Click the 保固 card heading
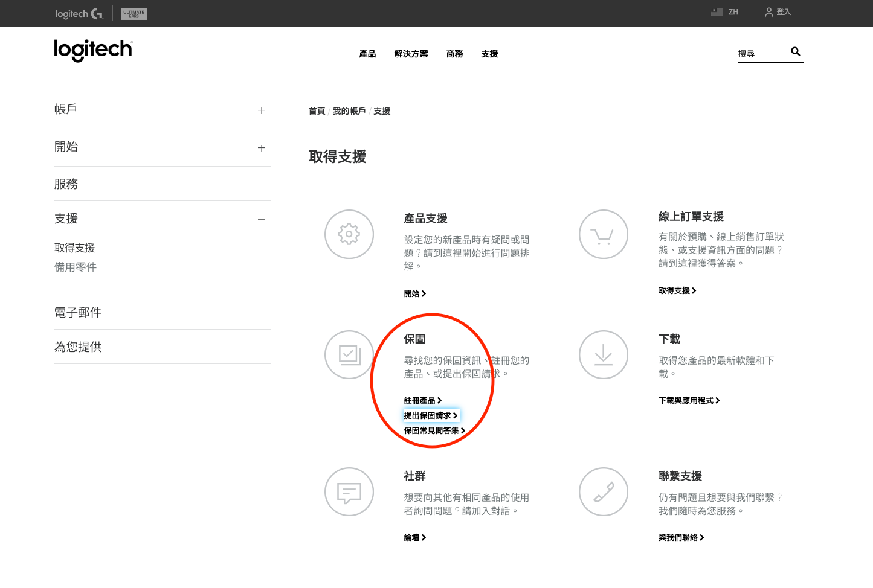This screenshot has width=873, height=588. coord(415,339)
